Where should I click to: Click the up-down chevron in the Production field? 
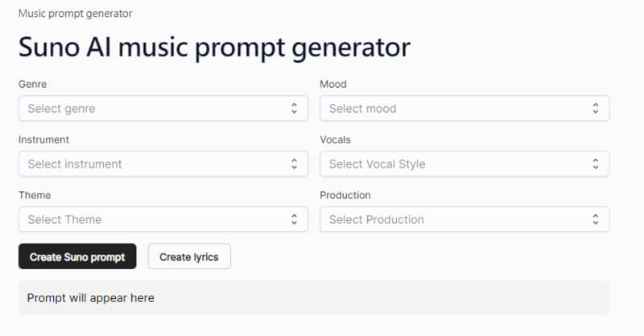point(596,219)
